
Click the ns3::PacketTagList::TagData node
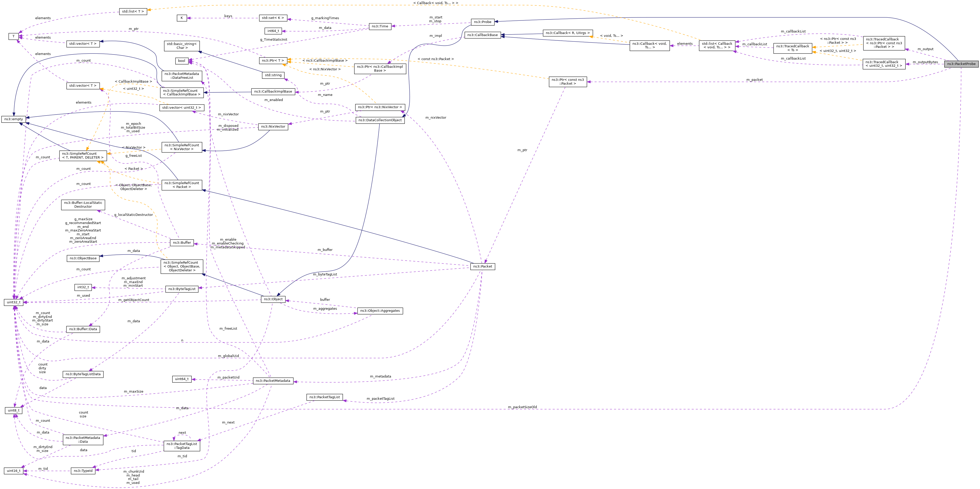point(182,446)
